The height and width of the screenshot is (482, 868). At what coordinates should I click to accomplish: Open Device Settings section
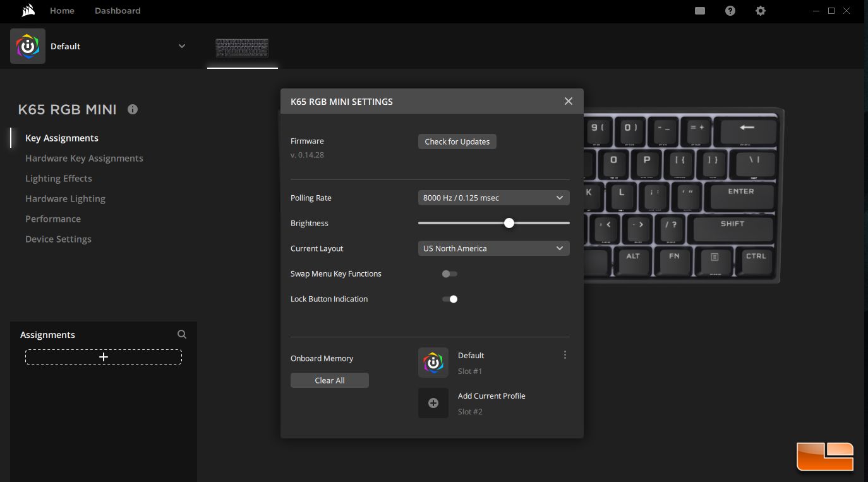(58, 239)
